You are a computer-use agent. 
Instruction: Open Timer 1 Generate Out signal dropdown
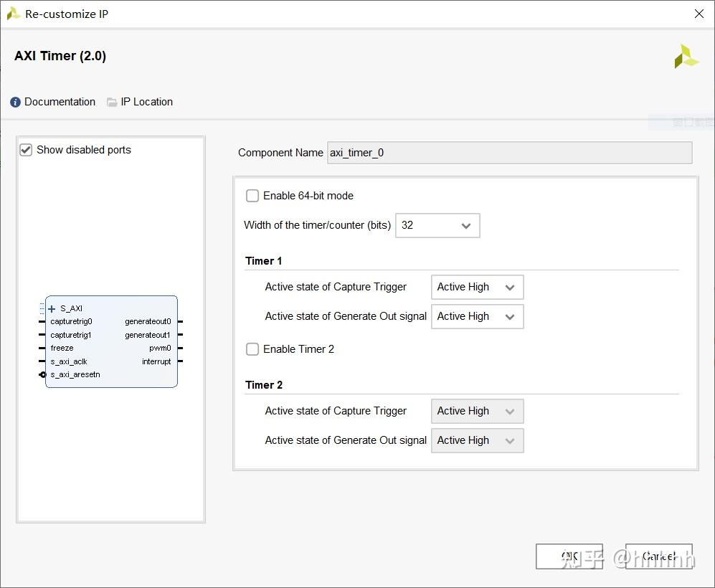coord(477,316)
